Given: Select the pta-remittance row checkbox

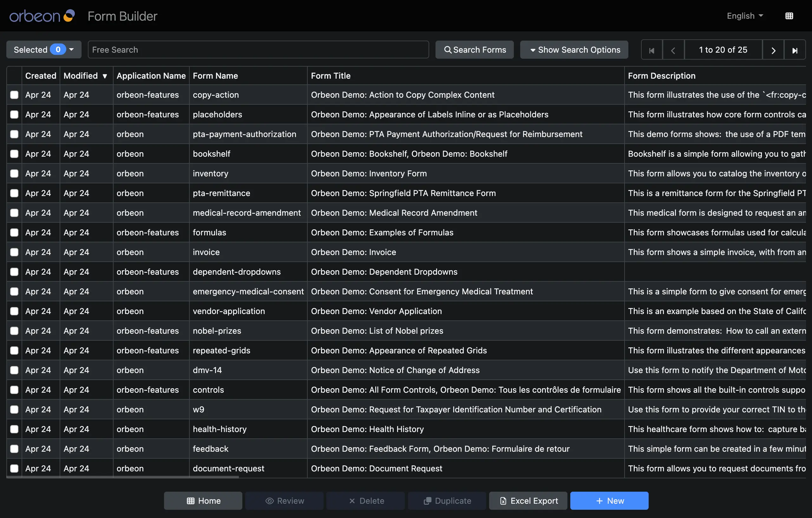Looking at the screenshot, I should [14, 193].
